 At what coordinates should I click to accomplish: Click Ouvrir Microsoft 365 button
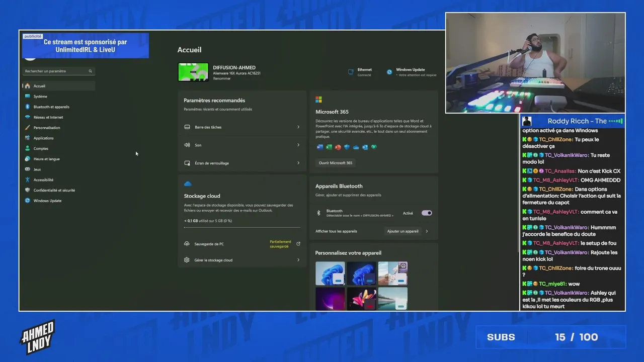(x=336, y=163)
